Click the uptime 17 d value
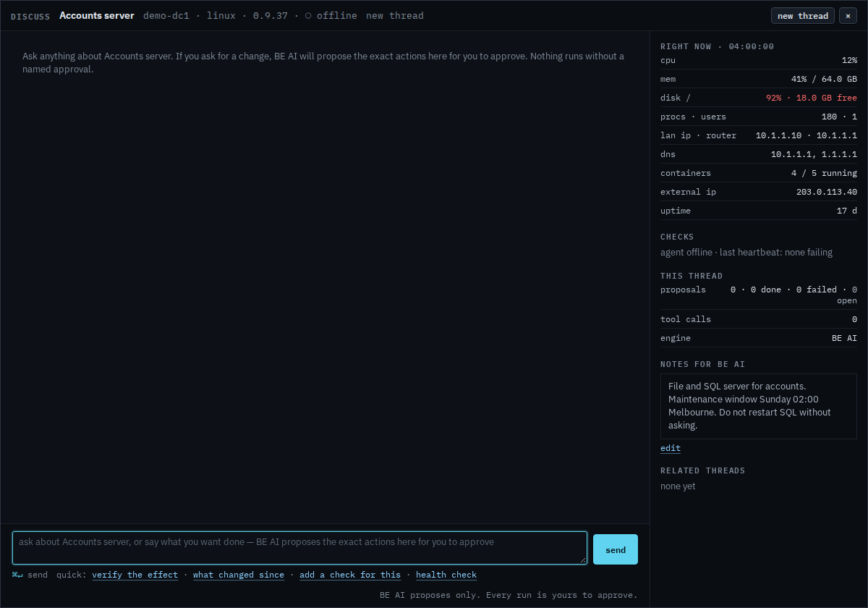868x608 pixels. [x=847, y=211]
